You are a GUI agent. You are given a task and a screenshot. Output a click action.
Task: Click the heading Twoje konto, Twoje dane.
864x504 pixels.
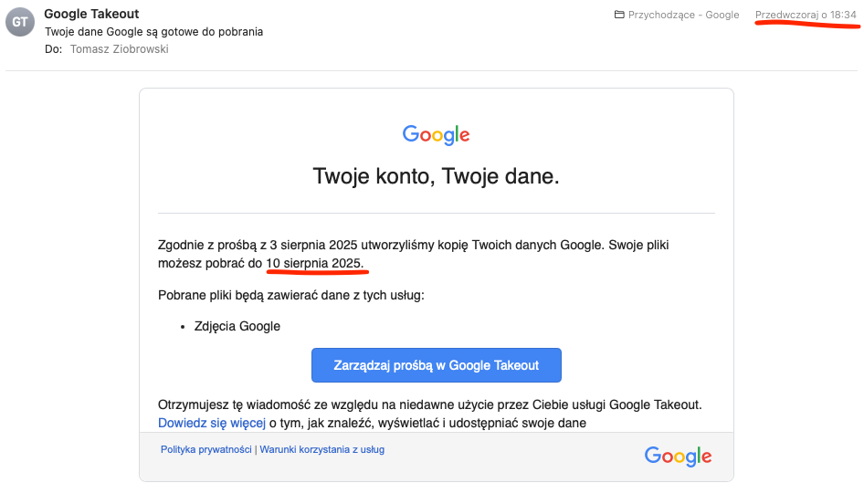point(437,176)
